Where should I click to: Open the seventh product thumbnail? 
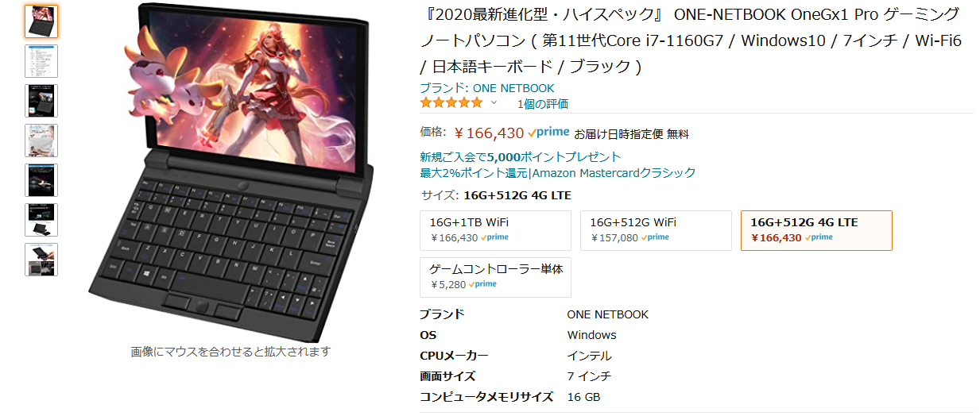point(41,260)
